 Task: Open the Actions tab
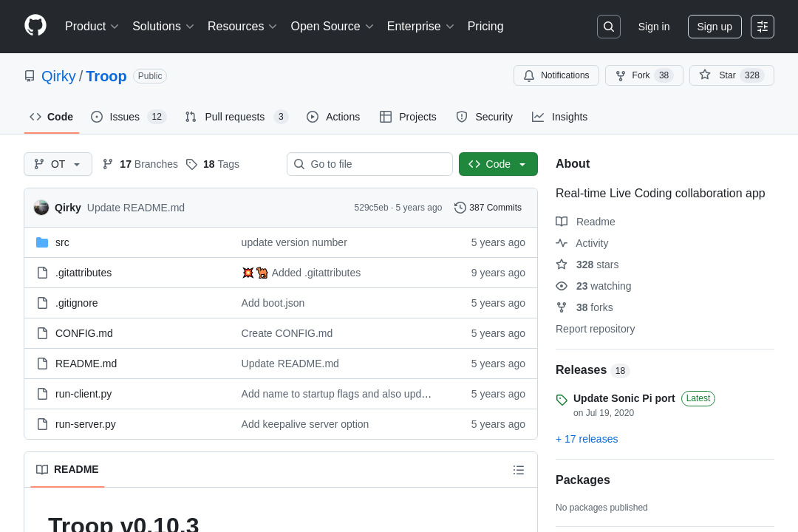[x=333, y=117]
